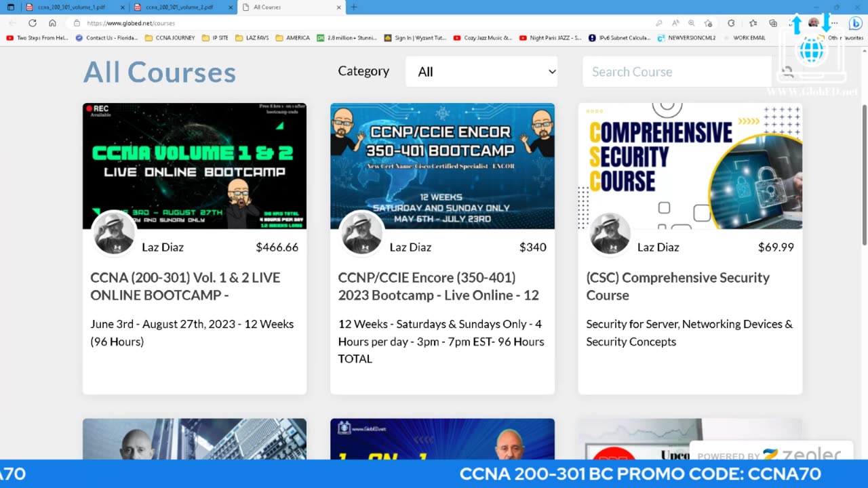
Task: Open CCNA Volume 1 & 2 bootcamp thumbnail
Action: pyautogui.click(x=195, y=166)
